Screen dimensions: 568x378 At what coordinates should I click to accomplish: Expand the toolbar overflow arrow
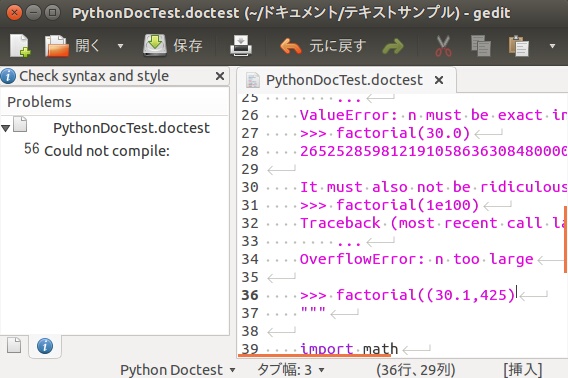pos(552,46)
